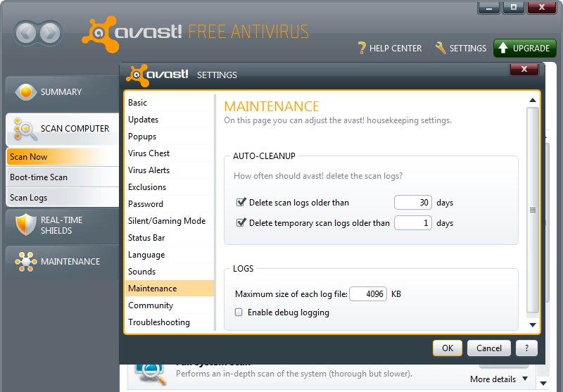563x392 pixels.
Task: Uncheck Delete scan logs older than
Action: coord(241,202)
